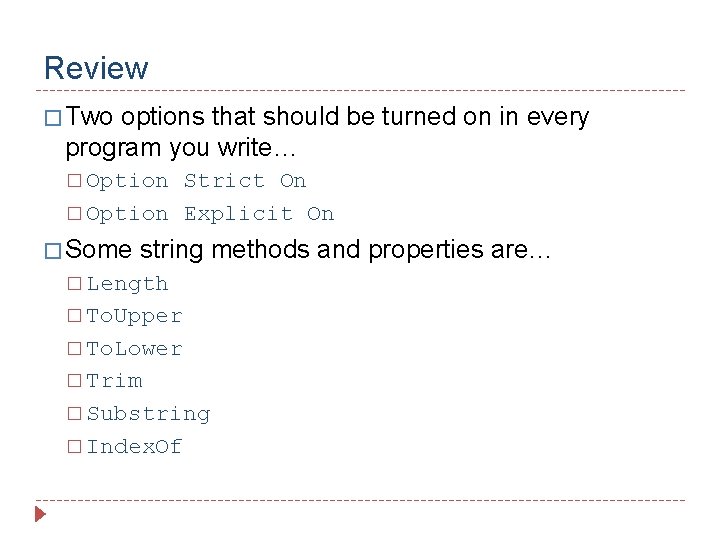Click the Option Explicit On text
This screenshot has height=540, width=720.
(x=210, y=214)
